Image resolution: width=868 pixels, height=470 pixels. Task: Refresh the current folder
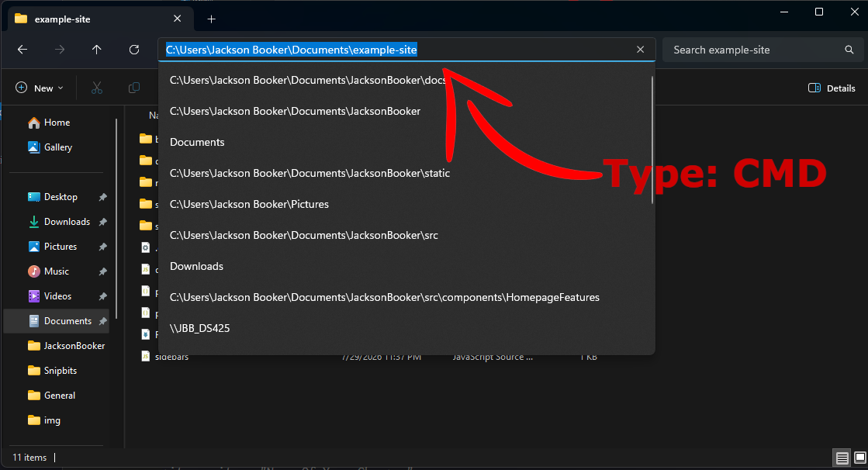[x=134, y=50]
